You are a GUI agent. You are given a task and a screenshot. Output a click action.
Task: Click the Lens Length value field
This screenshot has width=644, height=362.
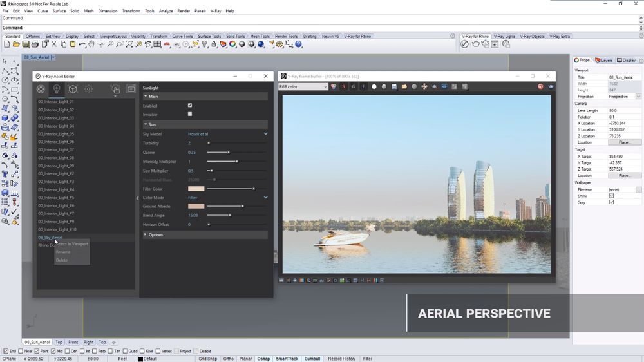(x=624, y=111)
